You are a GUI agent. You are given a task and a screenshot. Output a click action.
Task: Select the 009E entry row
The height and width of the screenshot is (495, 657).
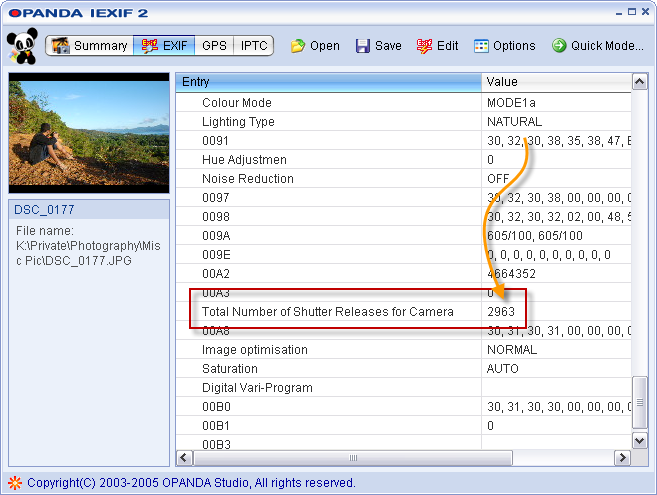404,255
